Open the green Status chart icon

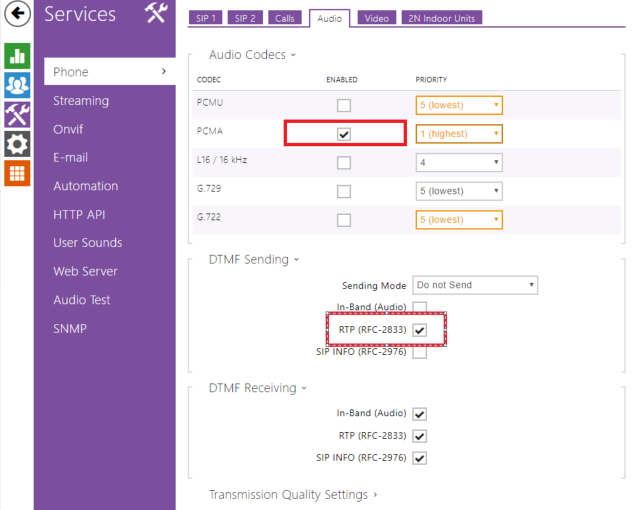tap(17, 56)
